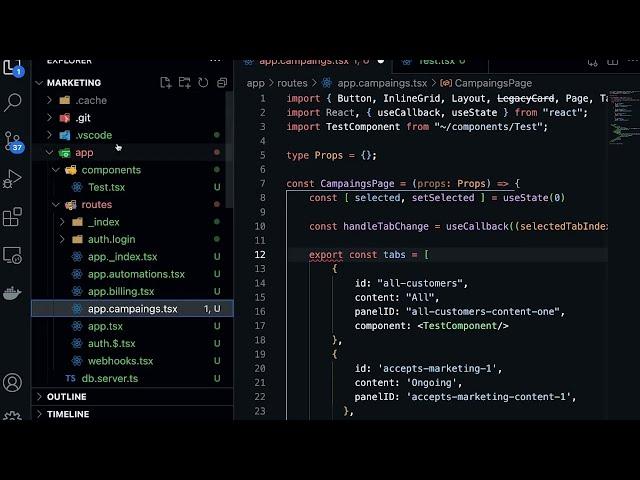The image size is (640, 480).
Task: Open the Accounts menu icon
Action: click(x=12, y=382)
